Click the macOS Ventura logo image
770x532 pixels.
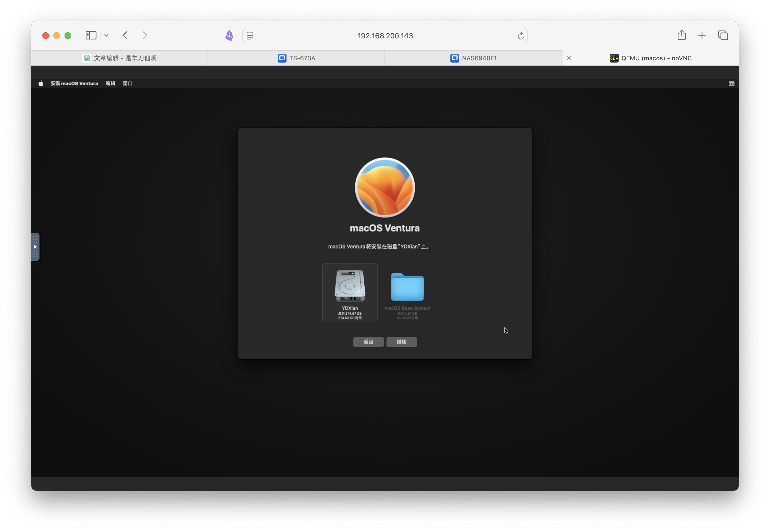pyautogui.click(x=385, y=187)
